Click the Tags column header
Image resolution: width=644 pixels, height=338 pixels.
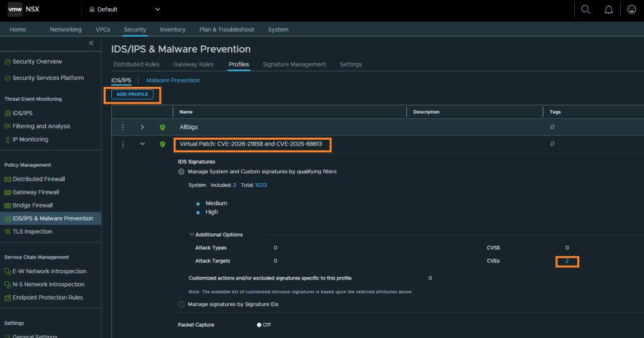point(555,112)
